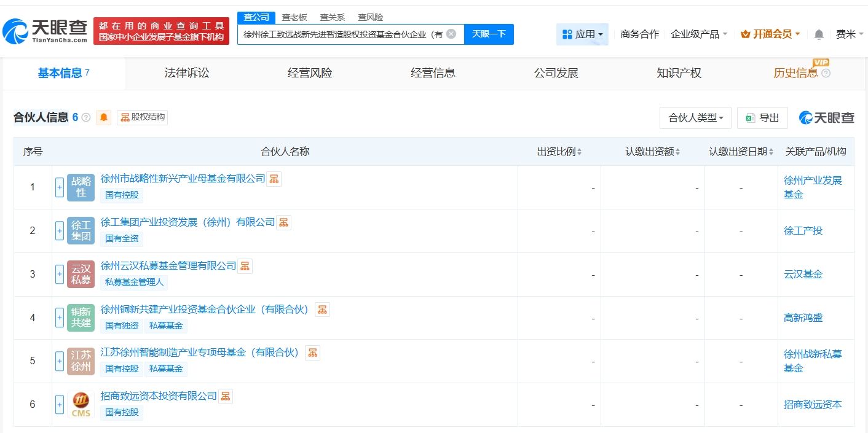The width and height of the screenshot is (868, 433).
Task: Click the help icon next to 历史信息
Action: (x=826, y=74)
